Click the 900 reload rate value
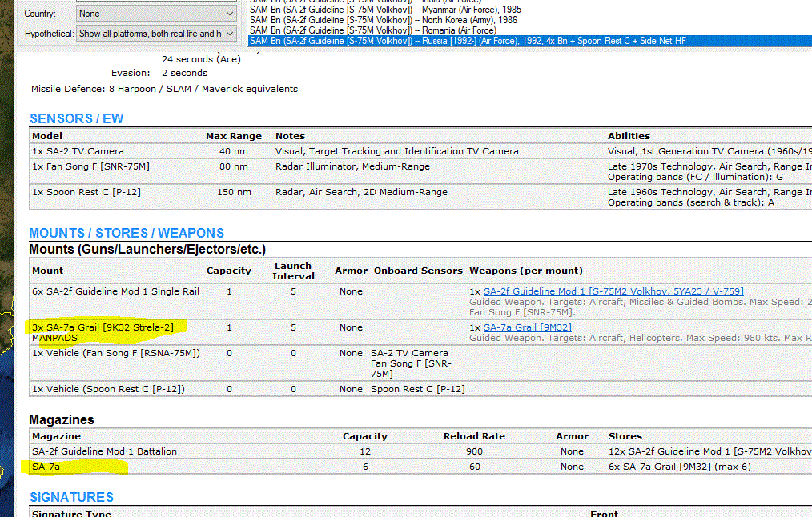The image size is (812, 517). click(474, 451)
